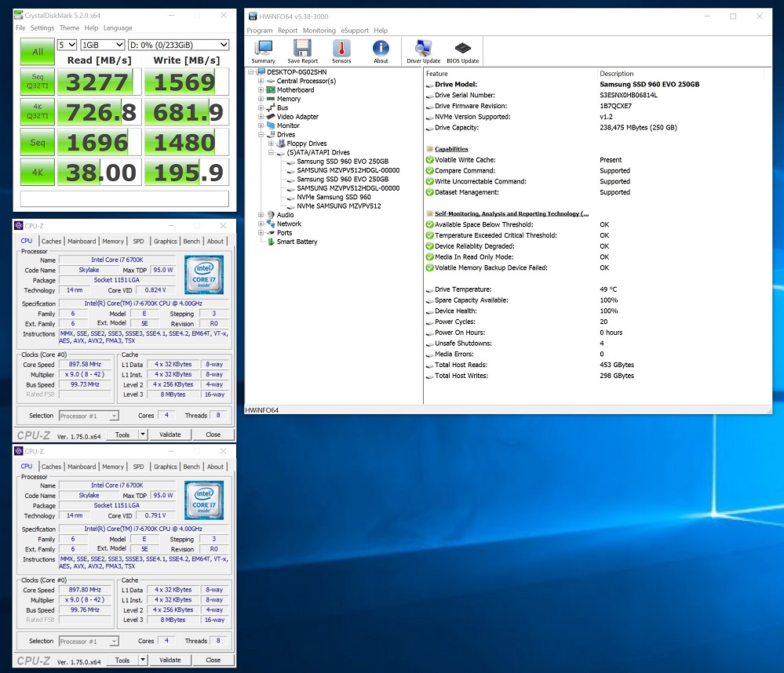
Task: Open the D: drive selection dropdown
Action: [179, 45]
